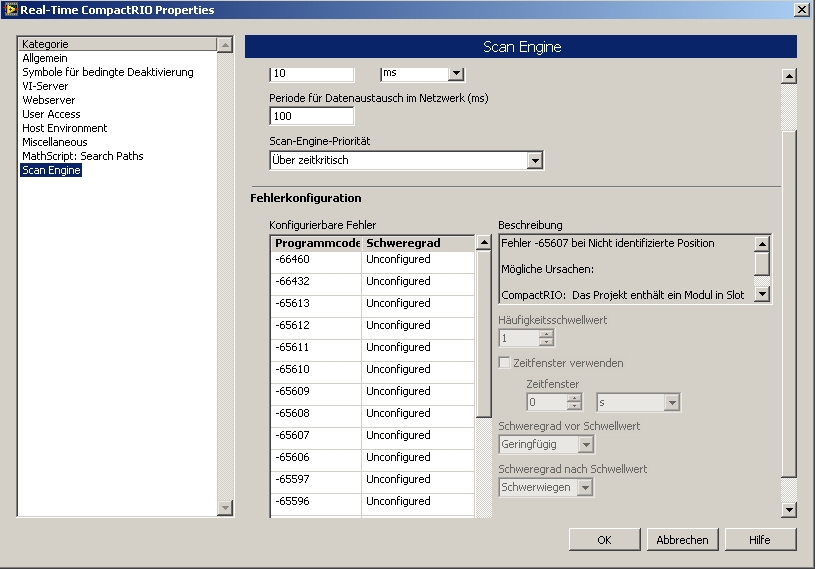Open the Zeitfenster unit dropdown (s)

point(672,402)
